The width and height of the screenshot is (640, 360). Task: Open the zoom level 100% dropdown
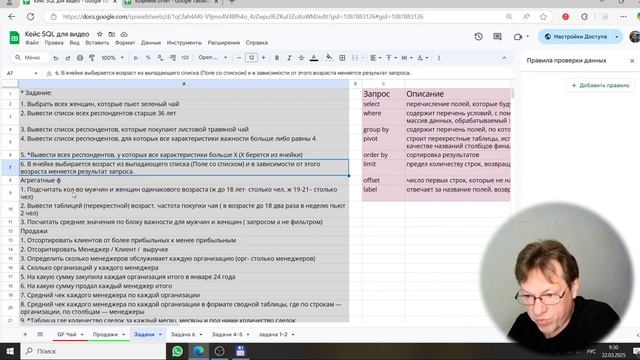pyautogui.click(x=112, y=58)
